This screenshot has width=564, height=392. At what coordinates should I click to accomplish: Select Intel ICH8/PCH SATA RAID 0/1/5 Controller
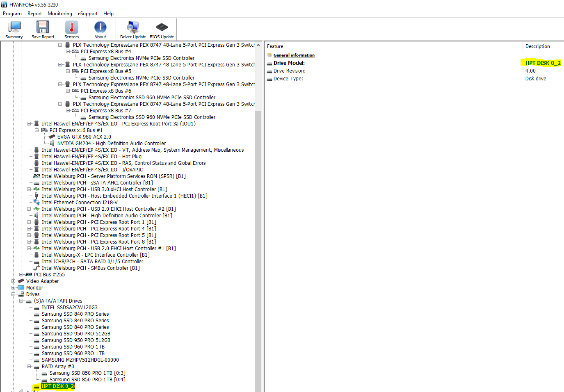92,262
